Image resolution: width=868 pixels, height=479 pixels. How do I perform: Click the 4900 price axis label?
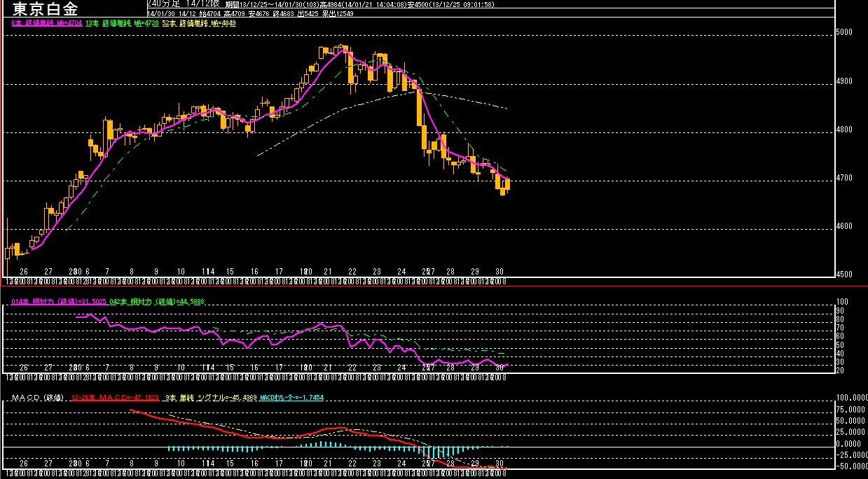pyautogui.click(x=843, y=81)
